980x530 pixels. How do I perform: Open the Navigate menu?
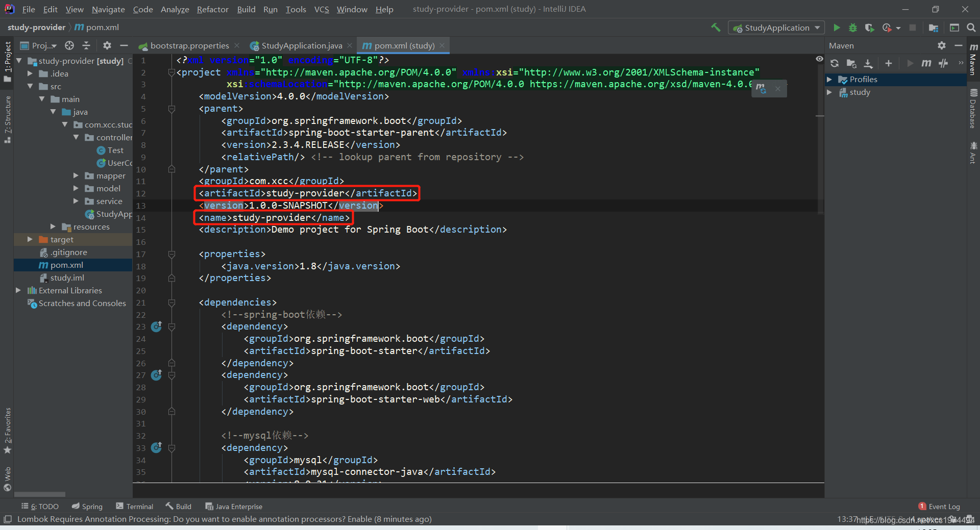(x=108, y=9)
